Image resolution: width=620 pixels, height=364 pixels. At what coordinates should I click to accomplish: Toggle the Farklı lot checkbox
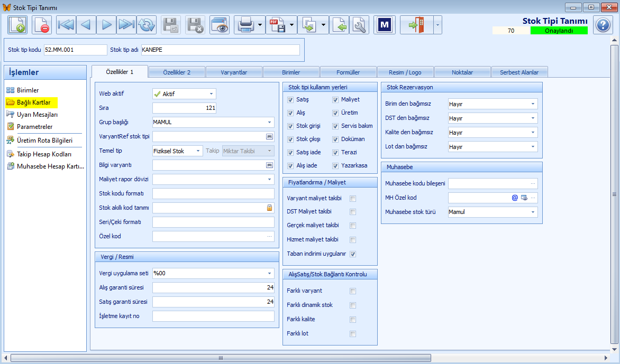pyautogui.click(x=353, y=333)
